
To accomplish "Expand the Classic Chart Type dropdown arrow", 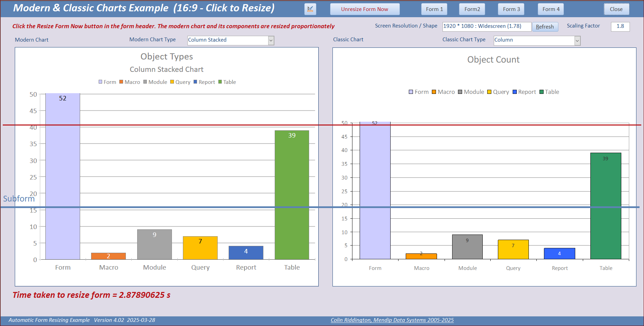I will click(577, 41).
